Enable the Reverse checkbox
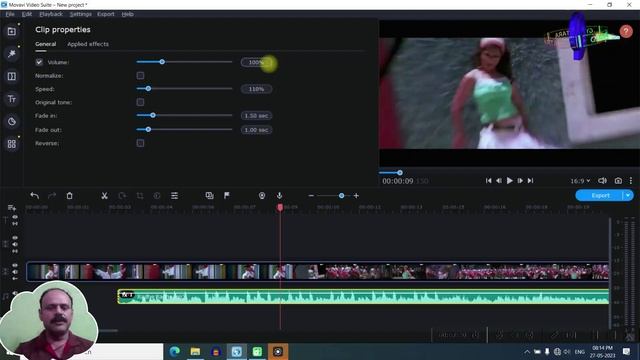The width and height of the screenshot is (640, 360). tap(140, 143)
